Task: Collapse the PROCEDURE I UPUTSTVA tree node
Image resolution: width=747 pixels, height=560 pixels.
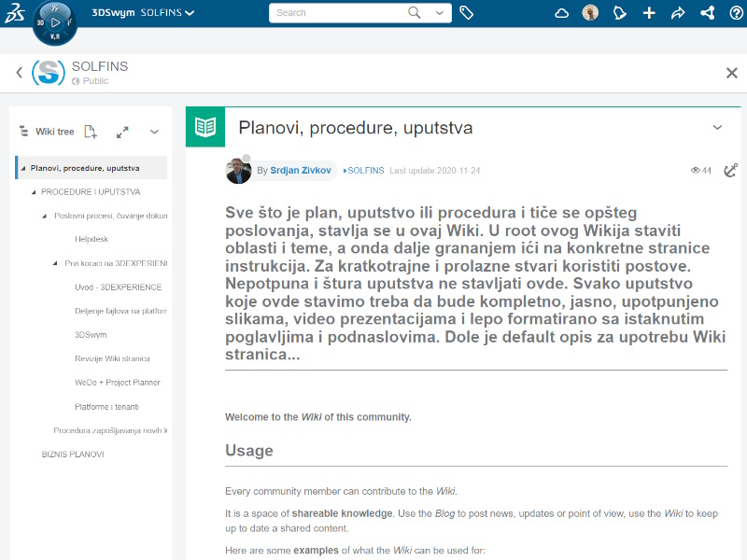Action: pyautogui.click(x=33, y=192)
